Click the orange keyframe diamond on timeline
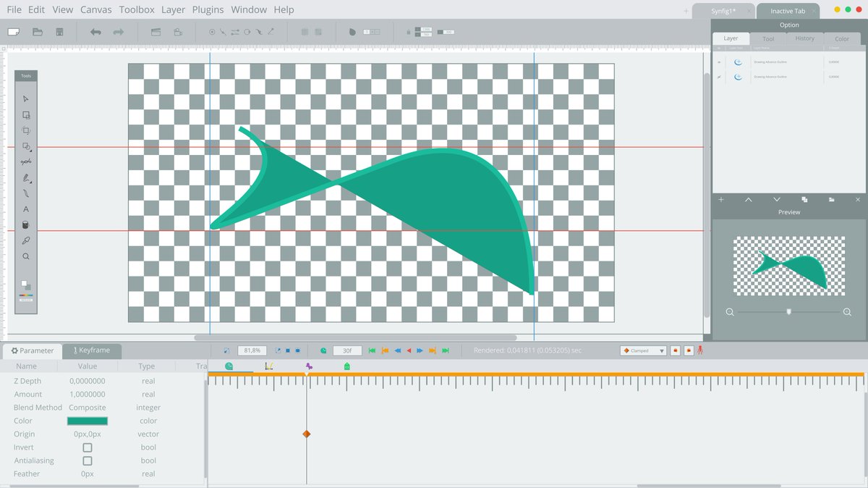 (x=307, y=434)
